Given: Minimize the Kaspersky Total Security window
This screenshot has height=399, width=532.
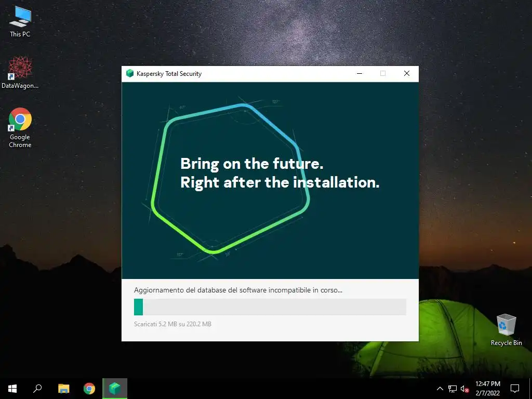Looking at the screenshot, I should [360, 73].
